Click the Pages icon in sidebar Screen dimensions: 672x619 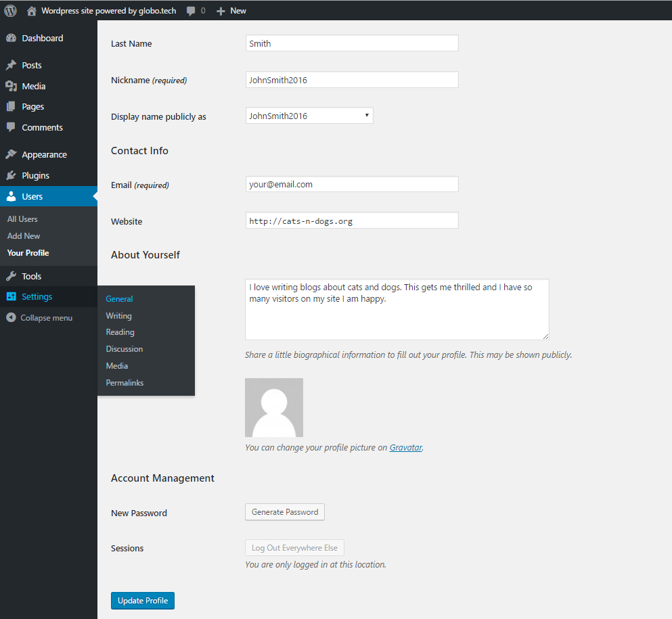click(11, 107)
